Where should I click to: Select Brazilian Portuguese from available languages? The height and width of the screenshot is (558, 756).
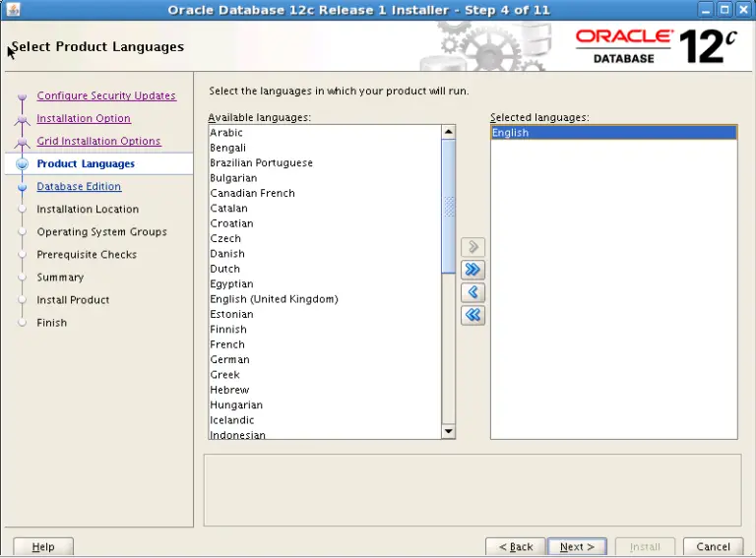coord(261,162)
